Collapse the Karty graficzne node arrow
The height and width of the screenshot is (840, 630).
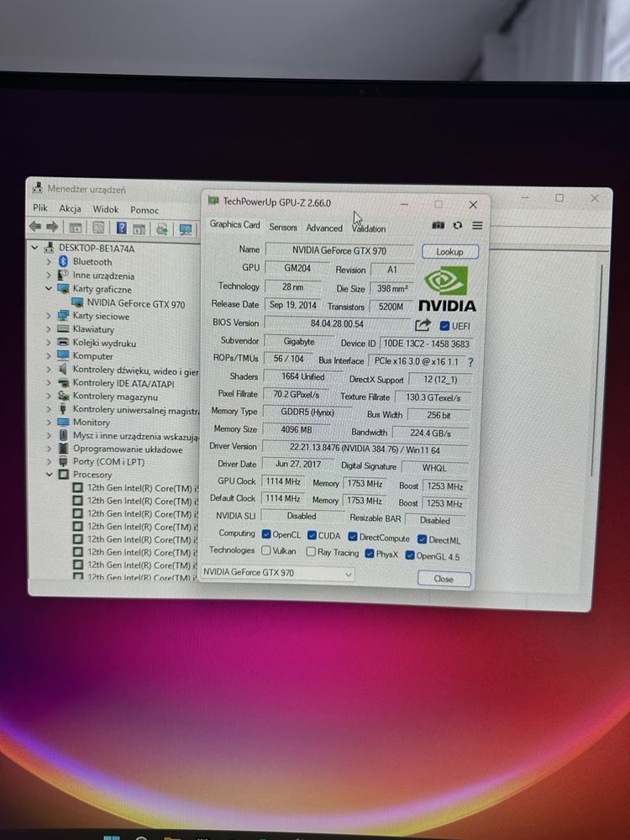[49, 288]
